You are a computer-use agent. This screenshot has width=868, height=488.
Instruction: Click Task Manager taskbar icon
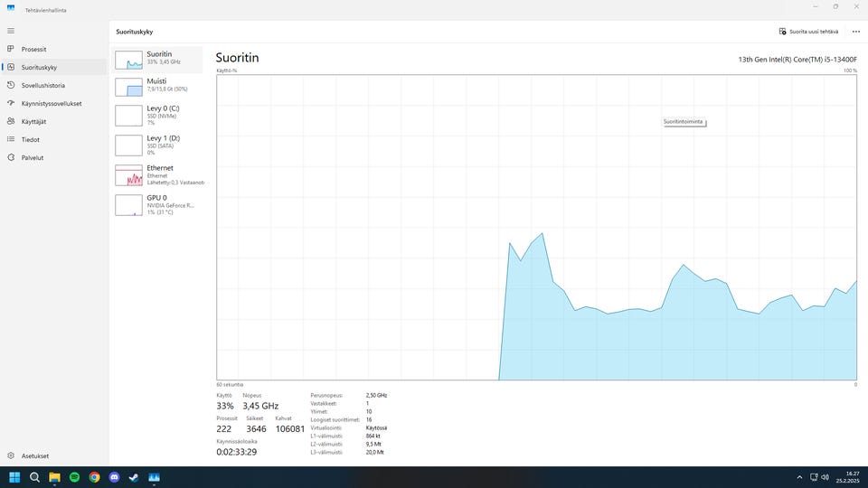154,477
